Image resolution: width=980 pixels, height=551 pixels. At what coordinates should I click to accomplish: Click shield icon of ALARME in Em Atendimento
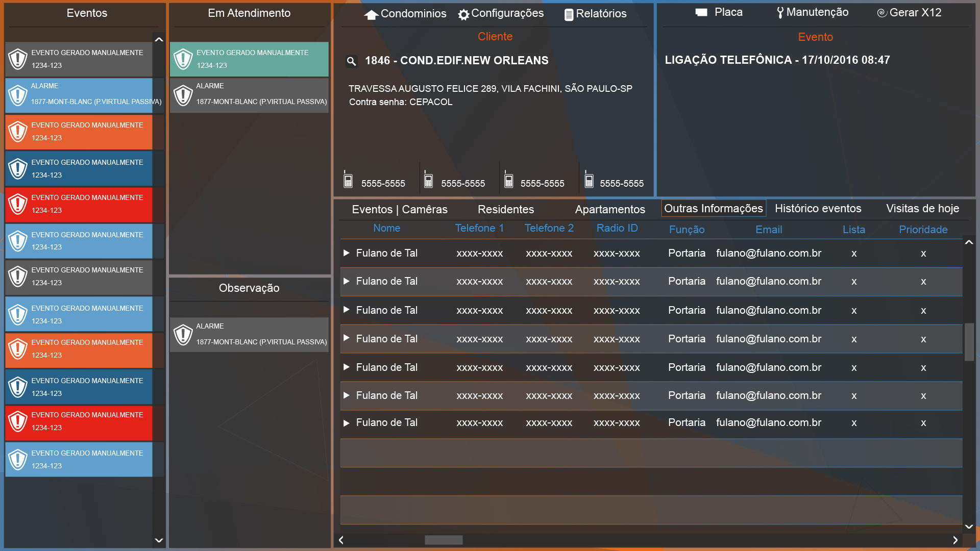(183, 95)
